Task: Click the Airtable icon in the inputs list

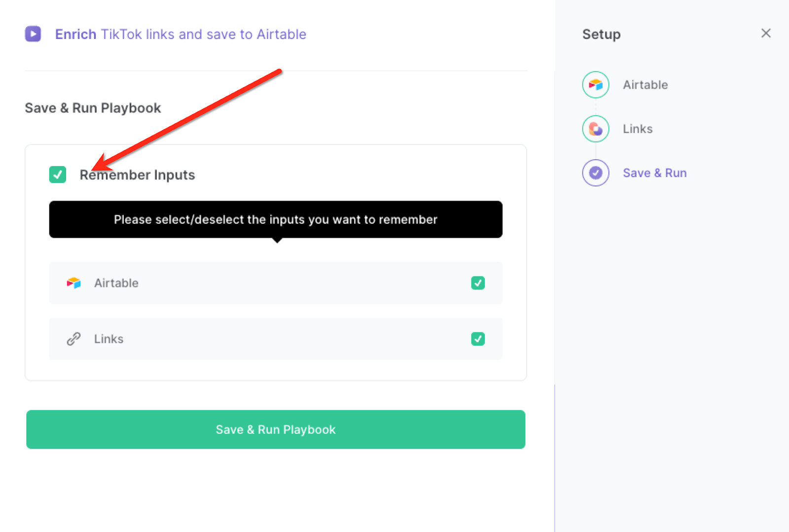Action: [73, 283]
